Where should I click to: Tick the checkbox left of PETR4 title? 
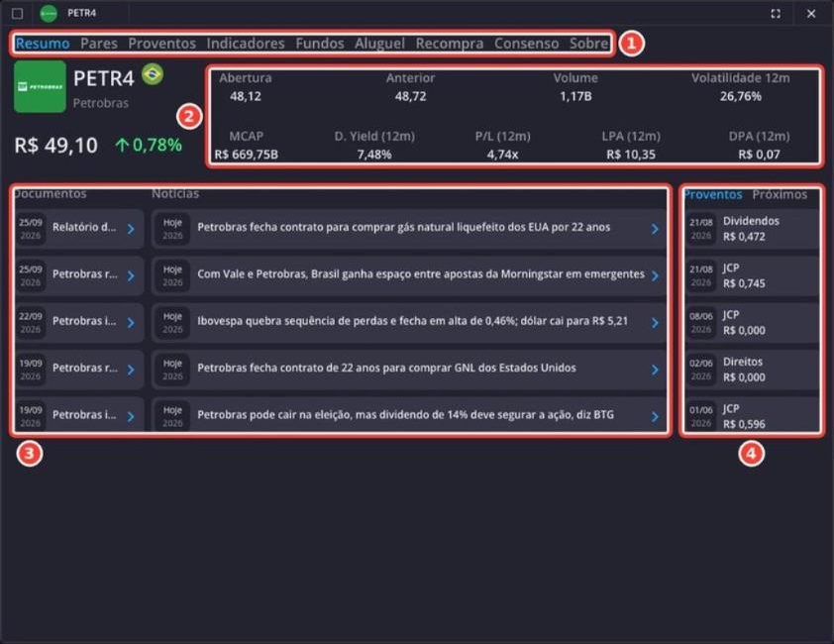[x=17, y=13]
